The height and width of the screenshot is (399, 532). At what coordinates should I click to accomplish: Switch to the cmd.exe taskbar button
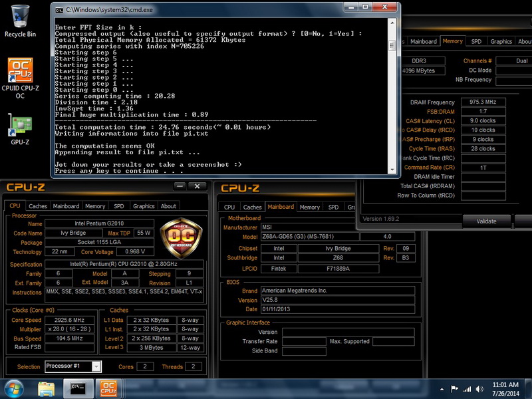(x=78, y=389)
